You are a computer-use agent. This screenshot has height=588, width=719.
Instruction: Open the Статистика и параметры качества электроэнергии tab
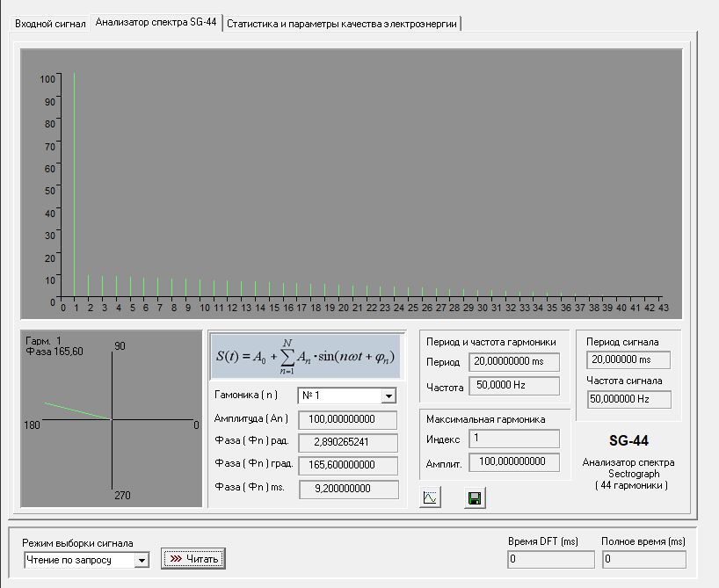(x=342, y=24)
